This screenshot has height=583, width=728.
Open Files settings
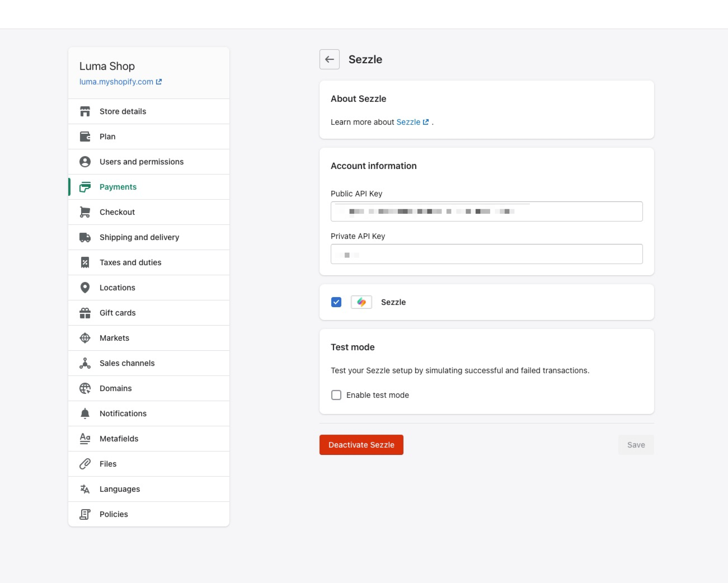click(149, 464)
